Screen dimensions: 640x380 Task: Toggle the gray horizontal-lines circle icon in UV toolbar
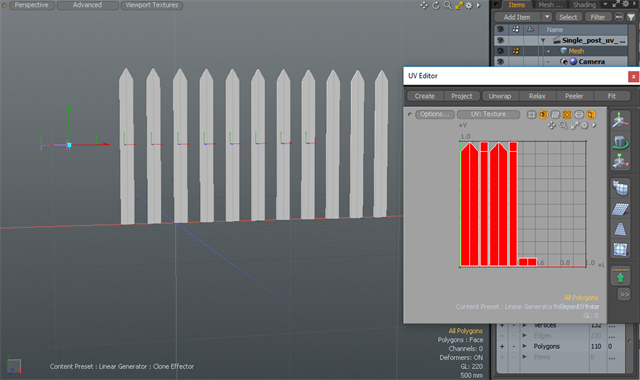click(x=579, y=114)
